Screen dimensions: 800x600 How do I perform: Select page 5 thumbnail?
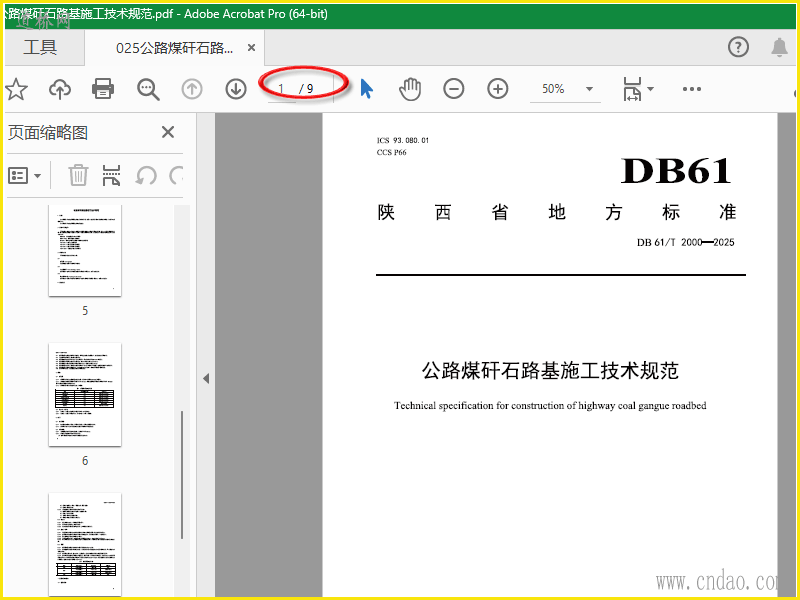pyautogui.click(x=85, y=250)
